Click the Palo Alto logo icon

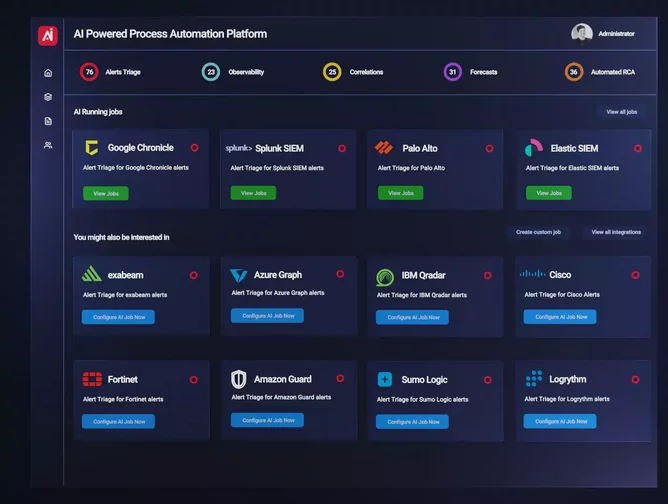[384, 147]
